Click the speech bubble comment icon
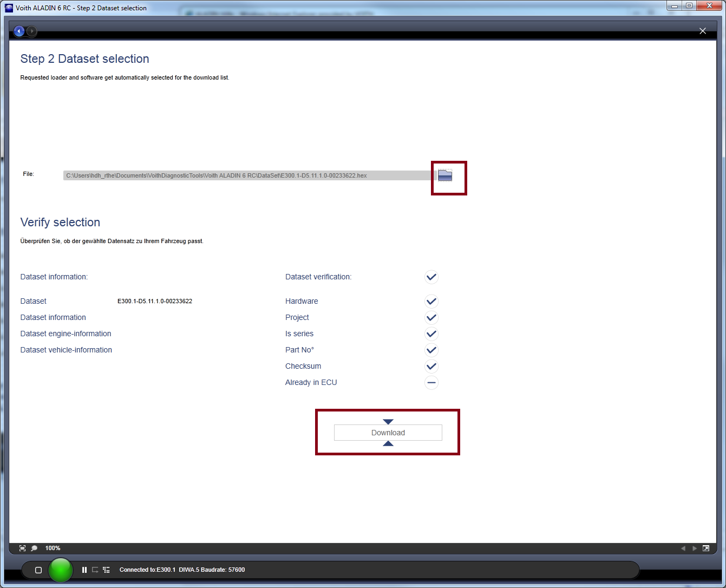 (x=34, y=548)
